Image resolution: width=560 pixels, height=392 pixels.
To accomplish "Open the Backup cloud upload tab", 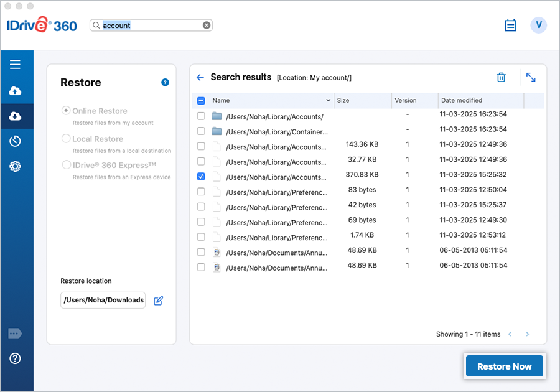I will click(x=16, y=91).
